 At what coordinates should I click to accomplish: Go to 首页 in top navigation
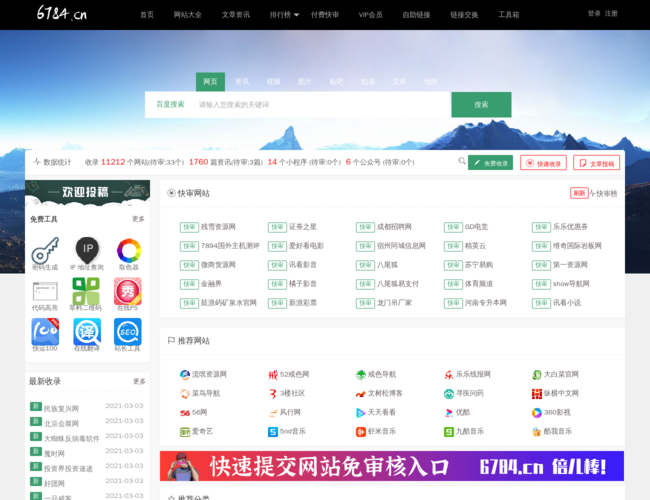(147, 15)
